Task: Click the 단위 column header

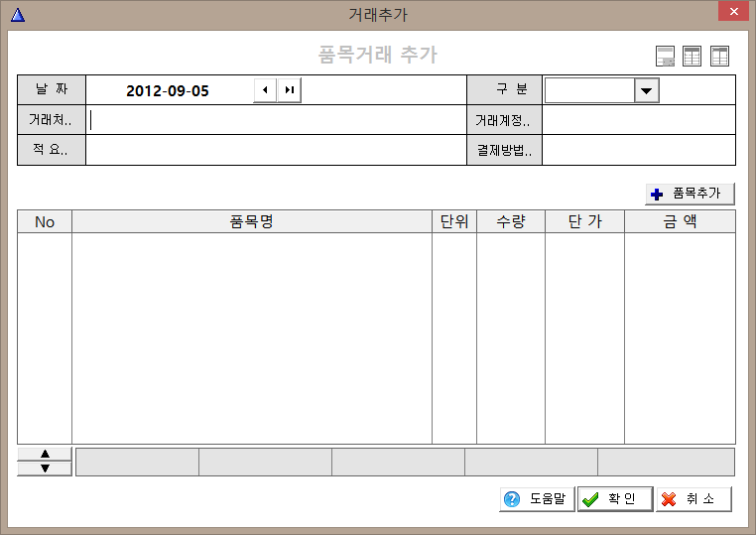Action: (454, 222)
